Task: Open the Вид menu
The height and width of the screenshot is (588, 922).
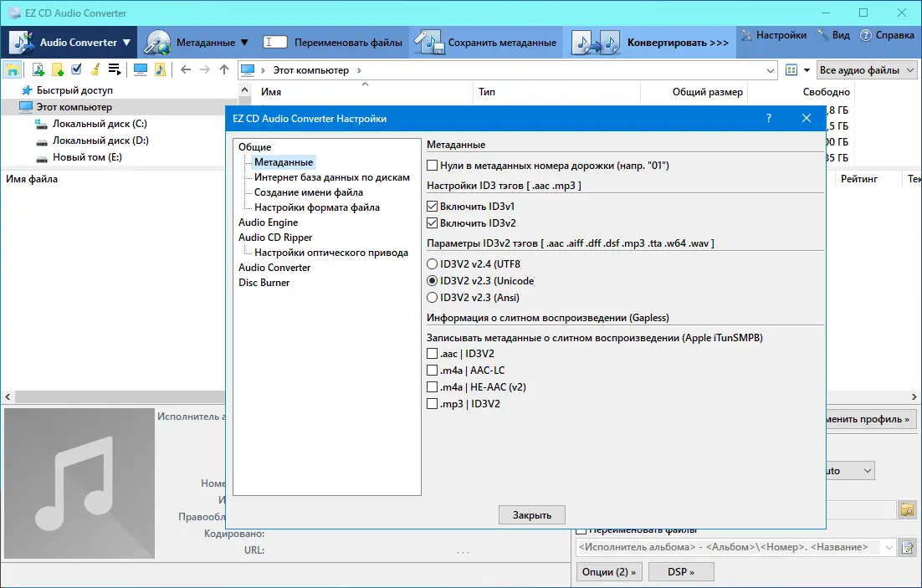Action: [x=841, y=35]
